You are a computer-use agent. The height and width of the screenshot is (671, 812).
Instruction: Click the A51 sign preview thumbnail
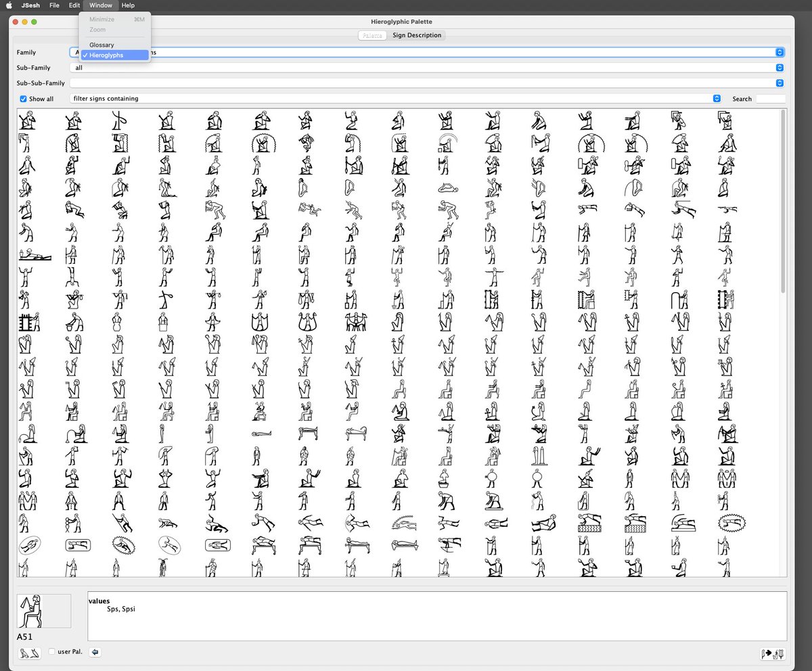(x=44, y=611)
